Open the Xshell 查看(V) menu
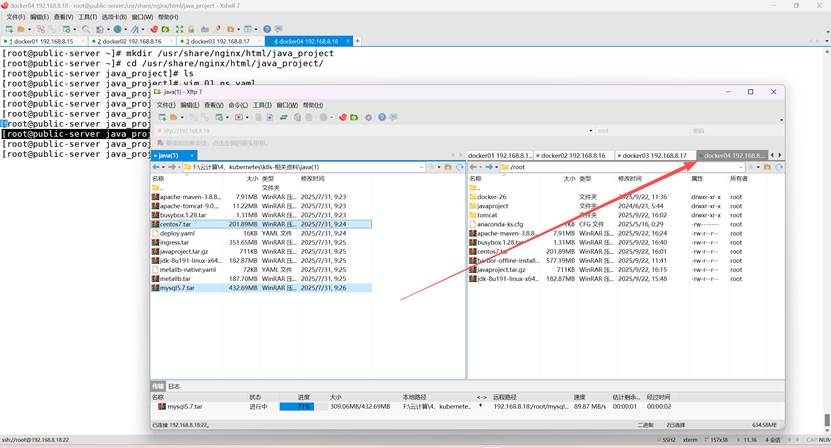Screen dimensions: 831x448 64,17
